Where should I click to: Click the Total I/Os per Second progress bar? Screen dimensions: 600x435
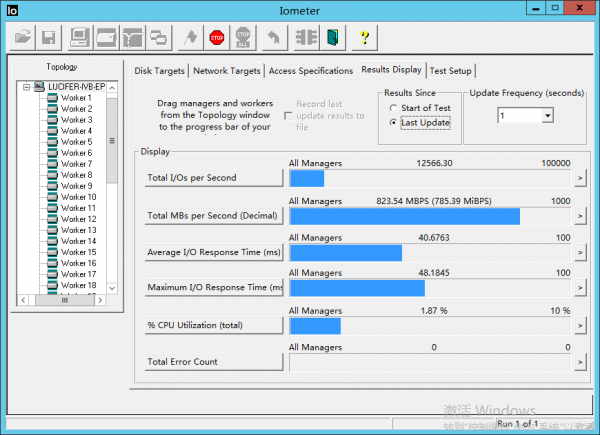[430, 179]
